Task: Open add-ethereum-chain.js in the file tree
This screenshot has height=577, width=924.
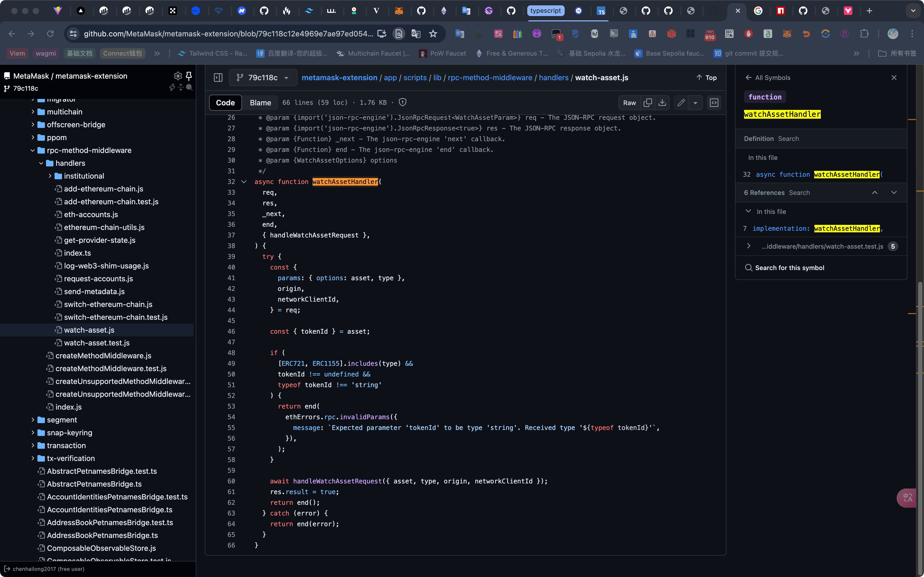Action: [x=103, y=189]
